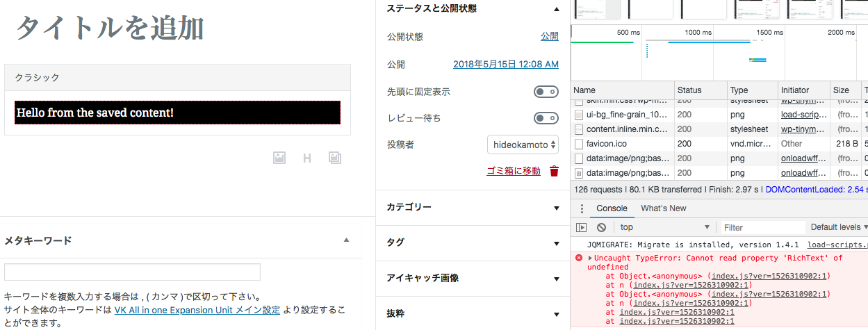
Task: Click the メタキーワード text input
Action: tap(132, 272)
